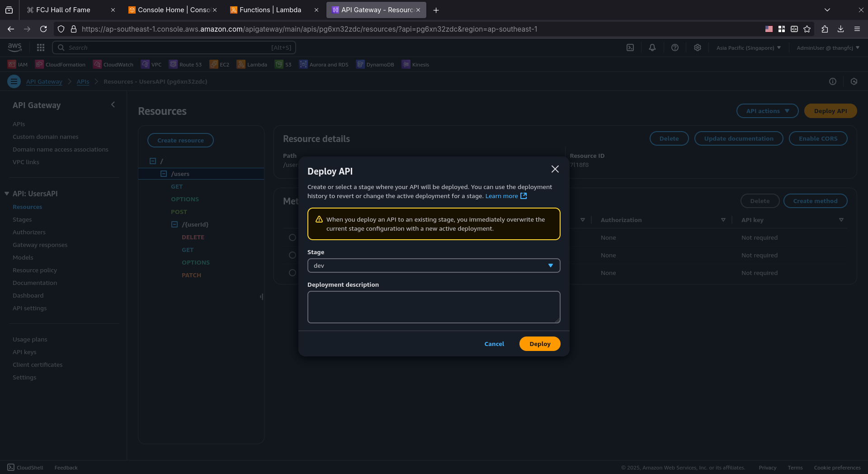The height and width of the screenshot is (474, 868).
Task: Select the second method row radio button
Action: tap(292, 255)
